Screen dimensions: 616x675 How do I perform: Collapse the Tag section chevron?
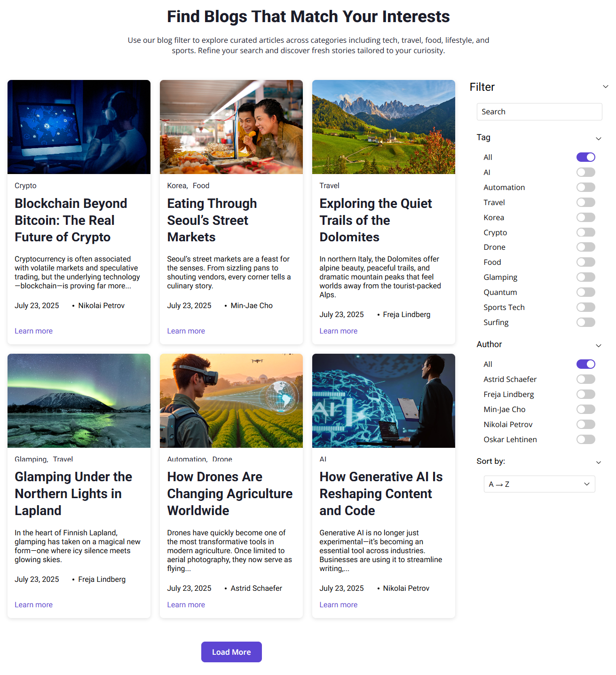click(x=598, y=138)
